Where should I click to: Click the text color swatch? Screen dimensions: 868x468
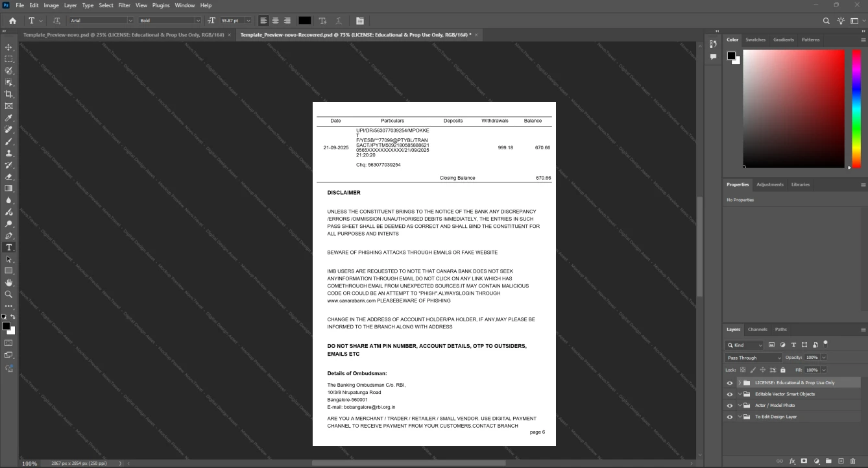pos(304,21)
